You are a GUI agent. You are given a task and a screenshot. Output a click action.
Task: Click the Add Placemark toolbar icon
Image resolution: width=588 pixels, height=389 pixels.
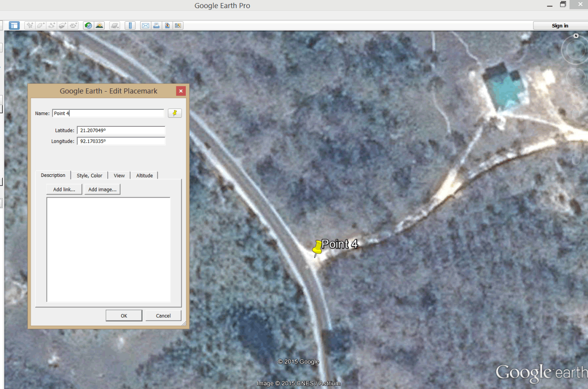30,25
